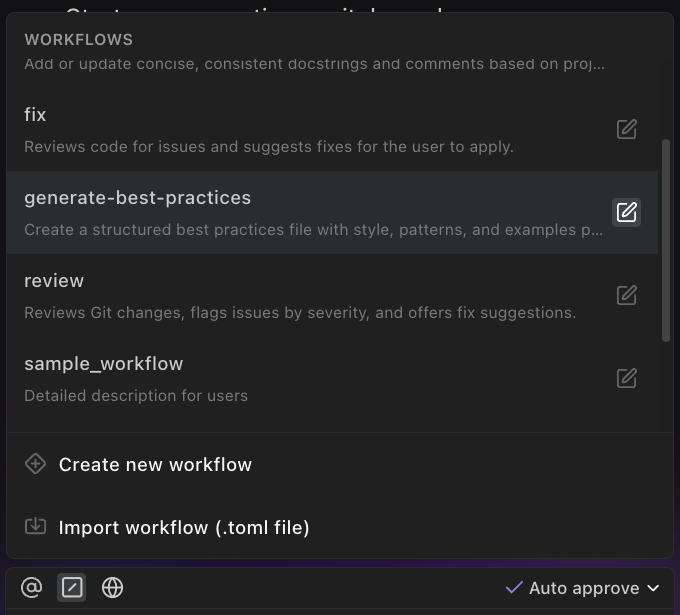Click 'Reviews Git changes' description
The width and height of the screenshot is (680, 615).
pos(300,313)
